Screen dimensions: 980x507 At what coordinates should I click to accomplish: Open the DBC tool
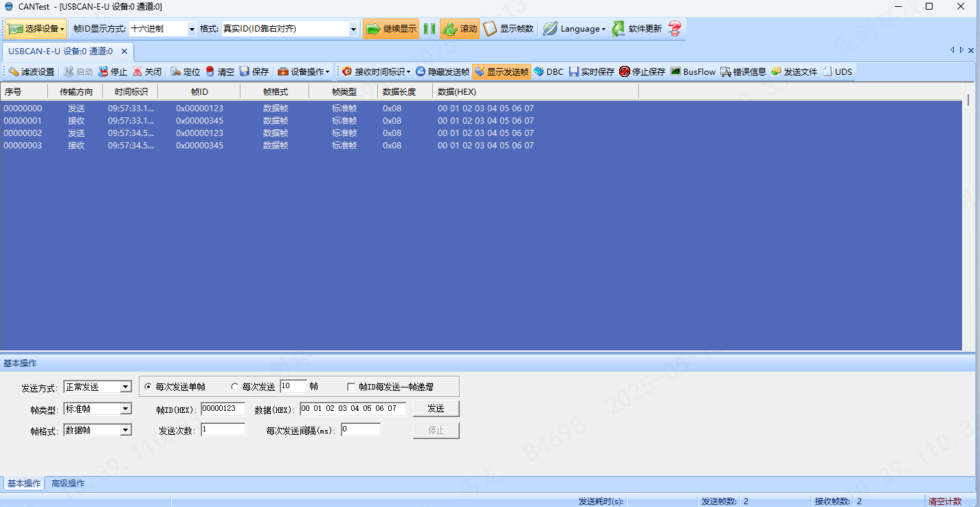click(548, 71)
